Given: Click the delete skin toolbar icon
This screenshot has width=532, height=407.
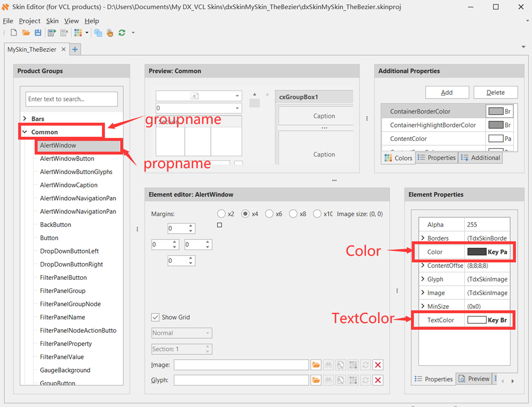Looking at the screenshot, I should click(x=64, y=32).
